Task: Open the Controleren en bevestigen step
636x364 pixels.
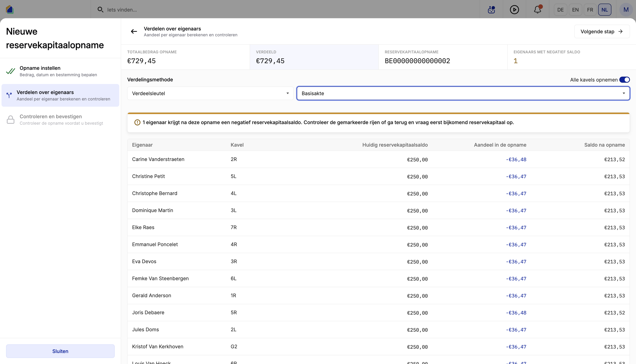Action: coord(60,120)
